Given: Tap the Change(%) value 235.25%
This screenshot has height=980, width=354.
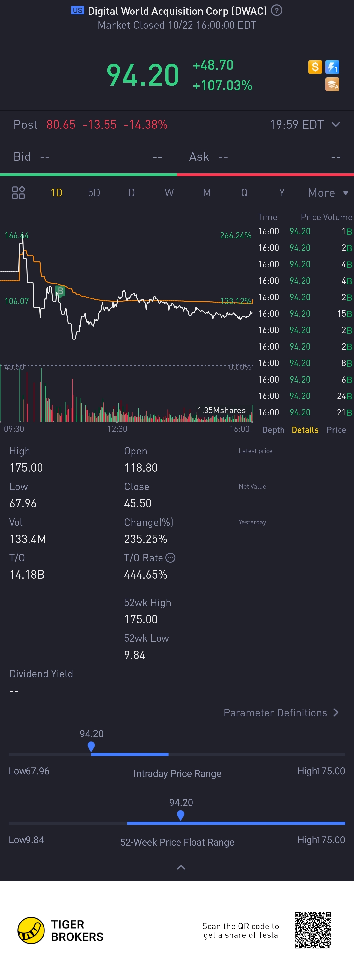Looking at the screenshot, I should pyautogui.click(x=145, y=539).
